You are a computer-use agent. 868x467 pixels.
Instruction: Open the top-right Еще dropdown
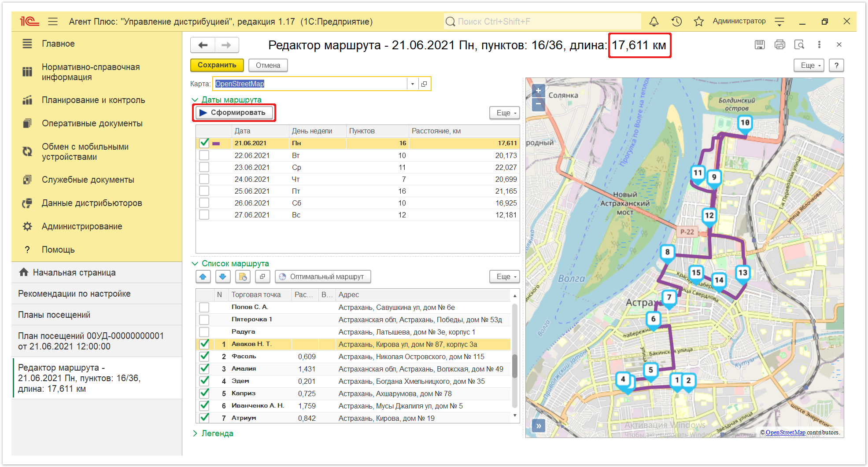[809, 65]
